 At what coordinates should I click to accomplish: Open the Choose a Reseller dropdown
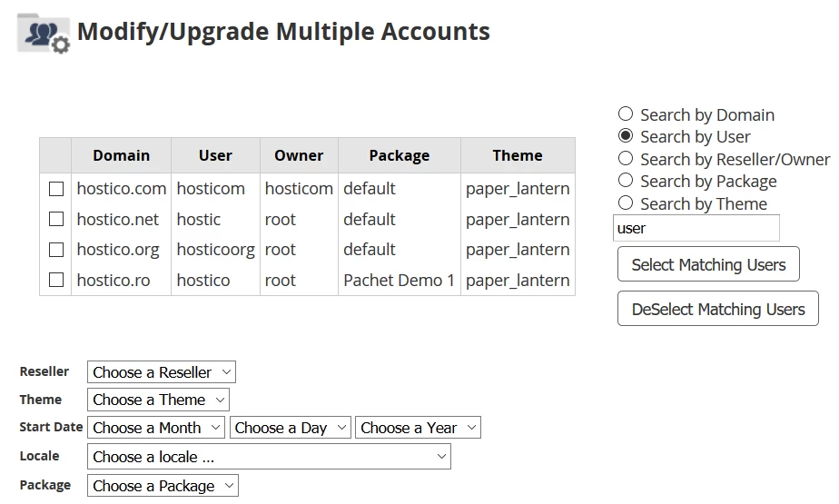pos(161,372)
